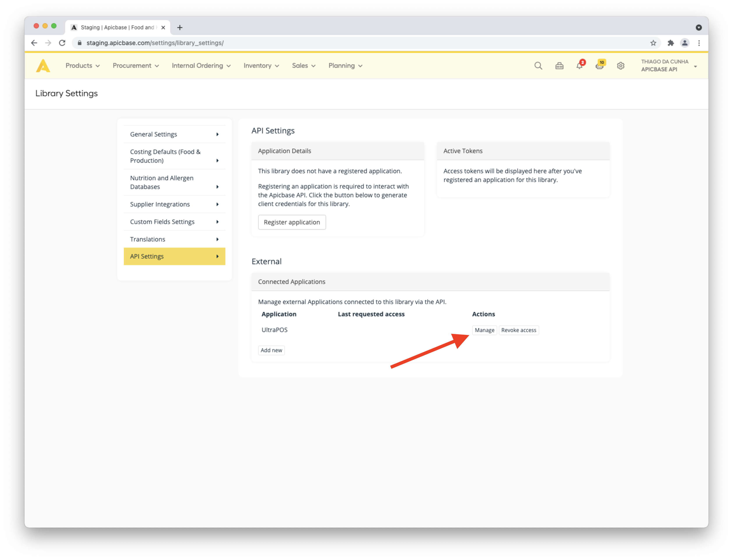This screenshot has width=733, height=560.
Task: Open the search magnifier icon
Action: click(538, 66)
